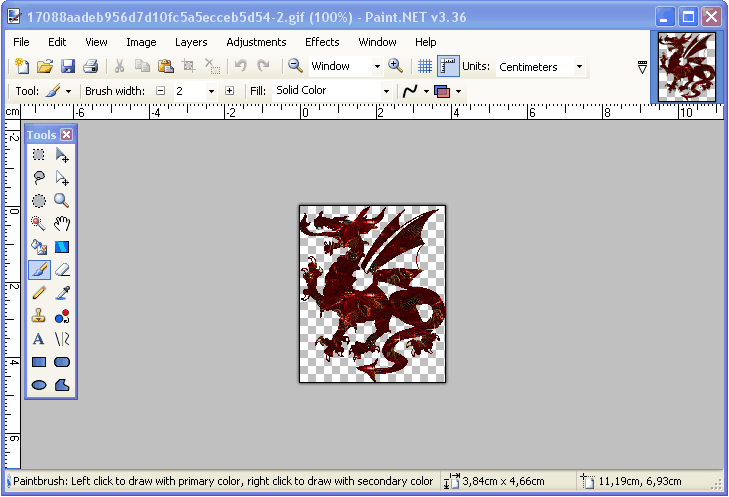Expand the Fill dropdown showing Solid Color

[332, 91]
